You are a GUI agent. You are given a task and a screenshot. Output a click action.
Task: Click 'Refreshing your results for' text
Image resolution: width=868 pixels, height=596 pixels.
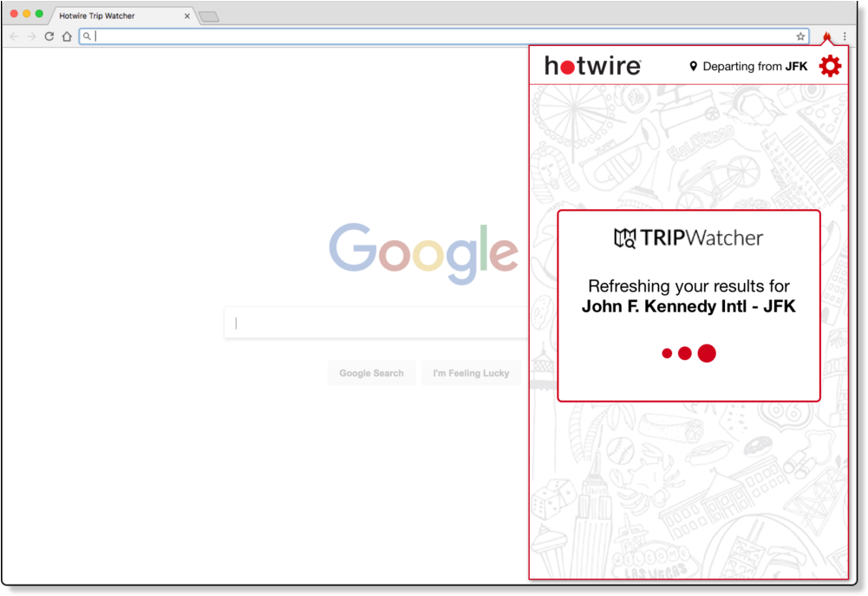click(x=689, y=285)
